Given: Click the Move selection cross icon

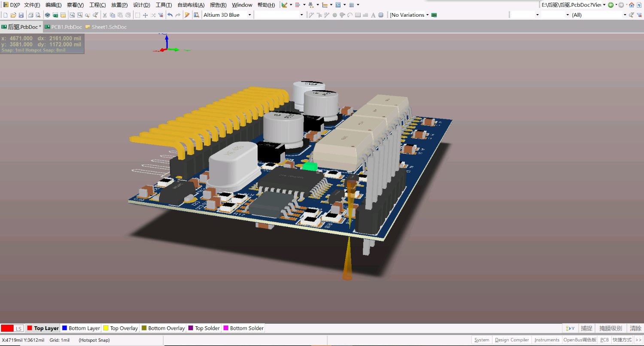Looking at the screenshot, I should click(x=145, y=15).
